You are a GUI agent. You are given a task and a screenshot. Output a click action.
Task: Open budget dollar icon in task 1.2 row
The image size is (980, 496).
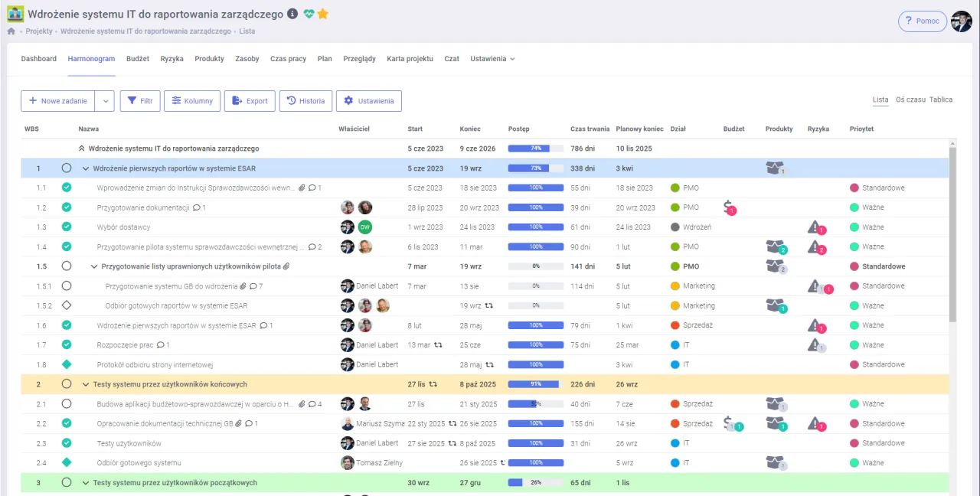728,207
